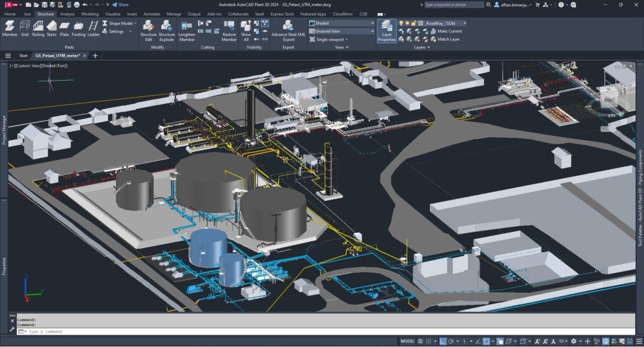Switch to the Annotate ribbon tab
Screen dimensions: 644x347
click(152, 14)
